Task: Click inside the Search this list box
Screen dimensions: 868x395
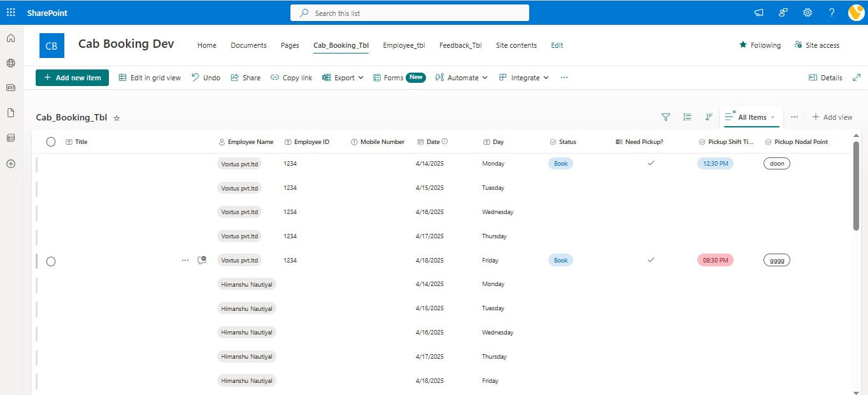Action: point(409,12)
